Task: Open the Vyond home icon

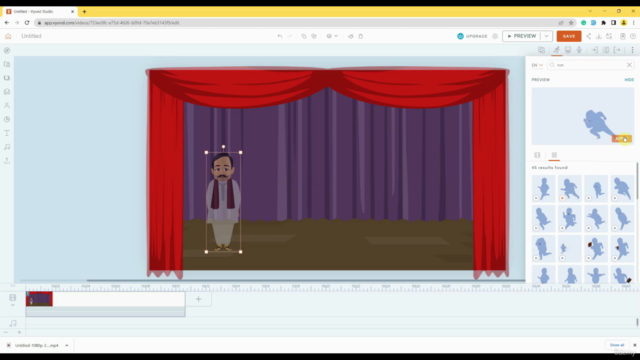Action: coord(8,36)
